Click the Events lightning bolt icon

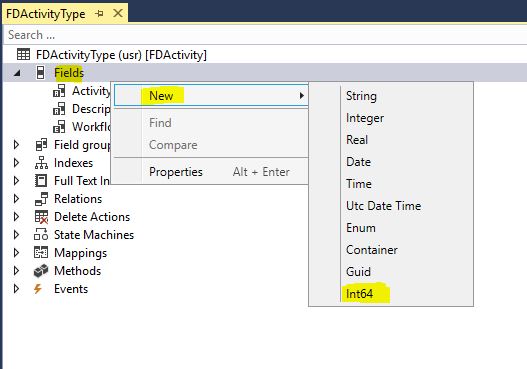coord(38,289)
